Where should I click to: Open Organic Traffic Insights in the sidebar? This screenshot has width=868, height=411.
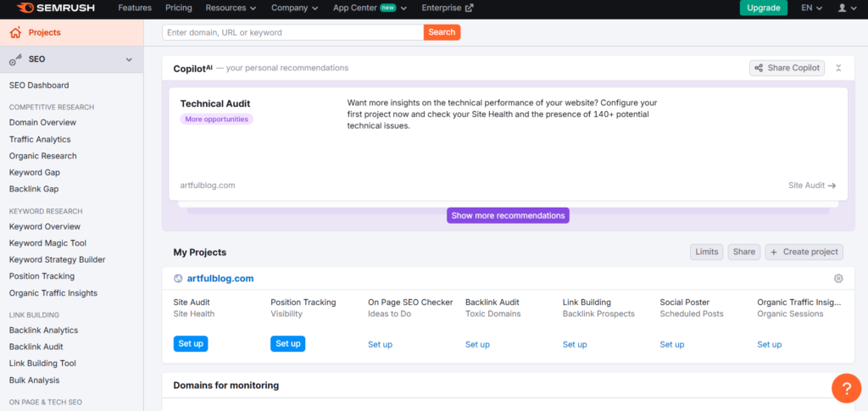(x=53, y=293)
